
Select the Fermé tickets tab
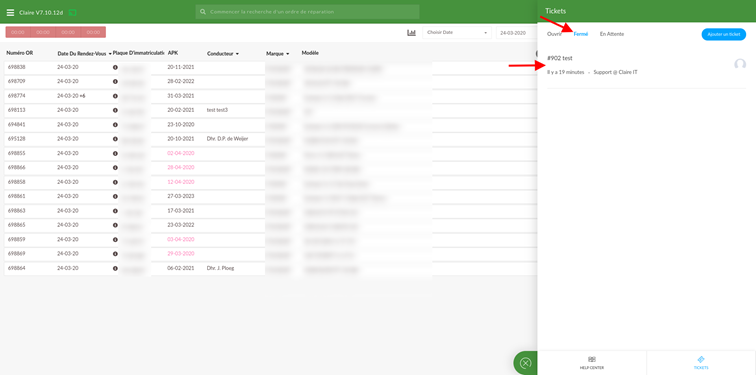[580, 34]
